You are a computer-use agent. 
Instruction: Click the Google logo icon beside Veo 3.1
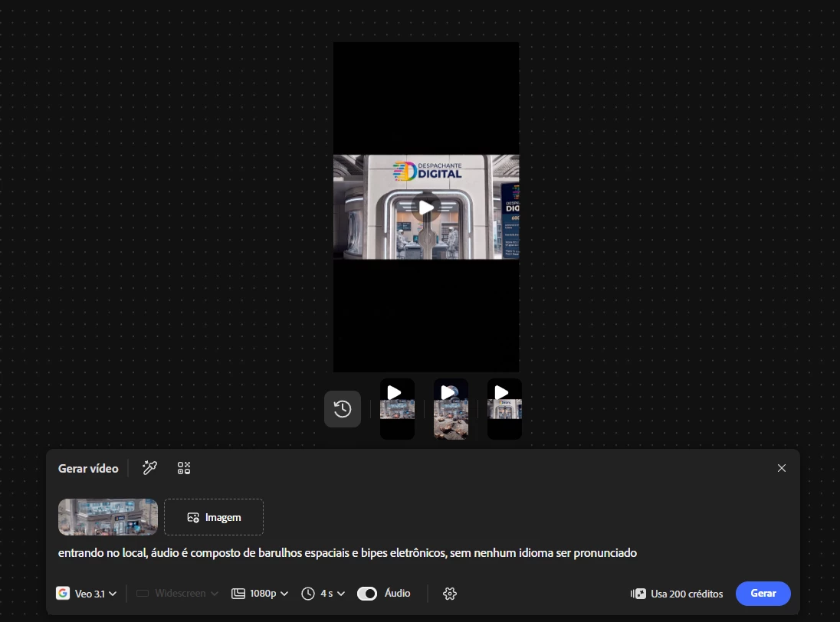pyautogui.click(x=63, y=593)
